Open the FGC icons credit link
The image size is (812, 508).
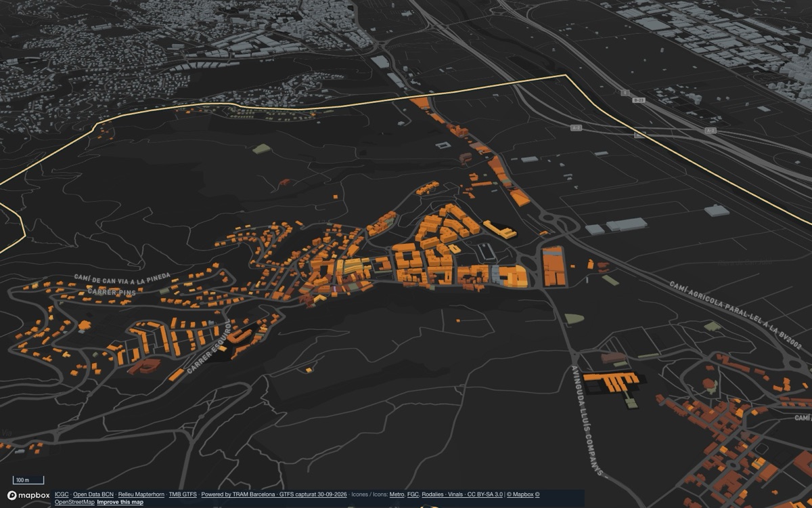point(413,494)
